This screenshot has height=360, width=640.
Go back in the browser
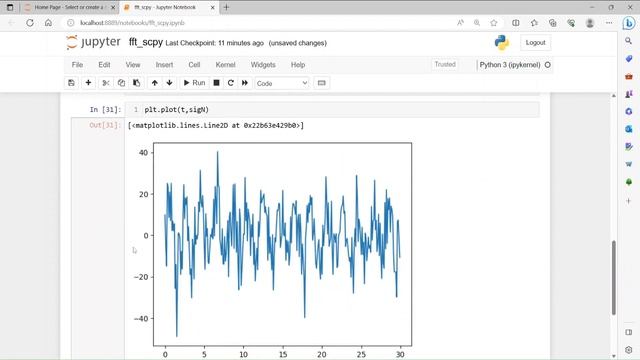tap(11, 23)
